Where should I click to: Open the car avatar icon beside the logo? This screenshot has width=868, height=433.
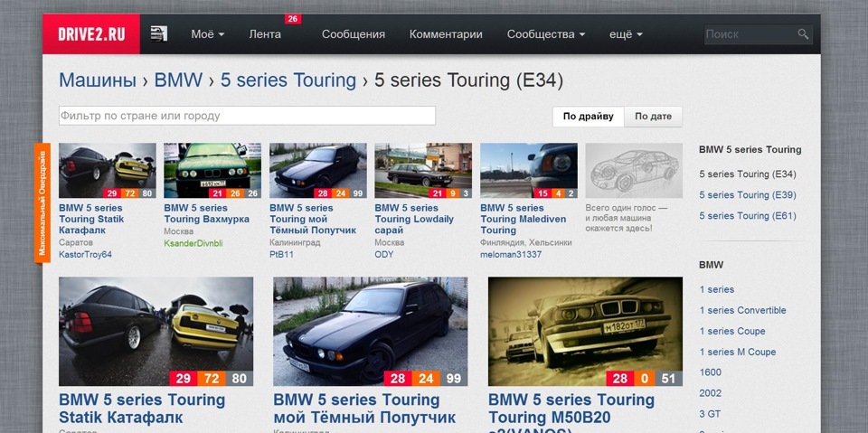tap(159, 33)
